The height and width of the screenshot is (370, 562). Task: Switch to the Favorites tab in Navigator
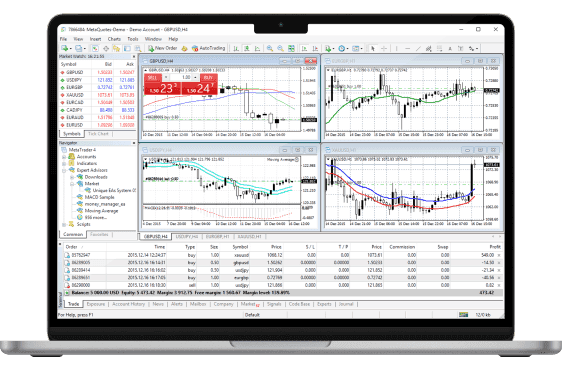tap(99, 234)
